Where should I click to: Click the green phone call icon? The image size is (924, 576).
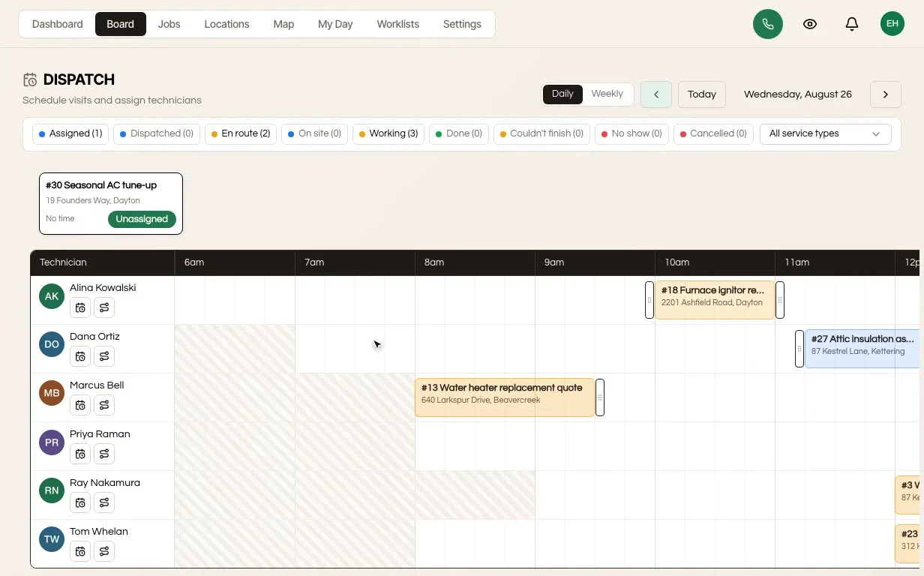point(767,24)
